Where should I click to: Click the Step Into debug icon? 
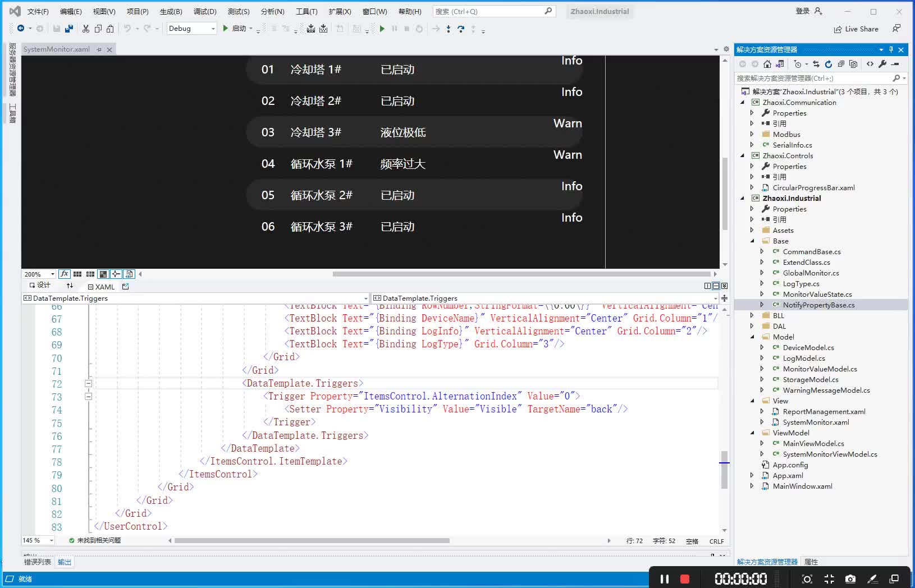448,29
